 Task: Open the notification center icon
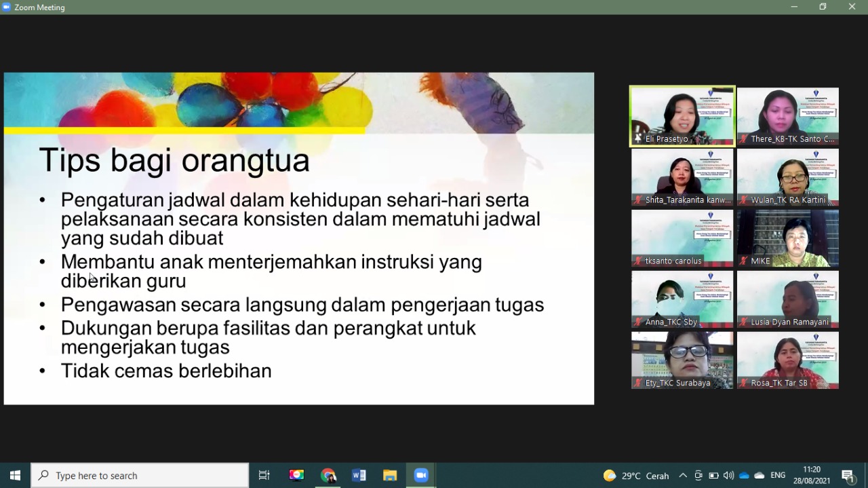pos(848,475)
